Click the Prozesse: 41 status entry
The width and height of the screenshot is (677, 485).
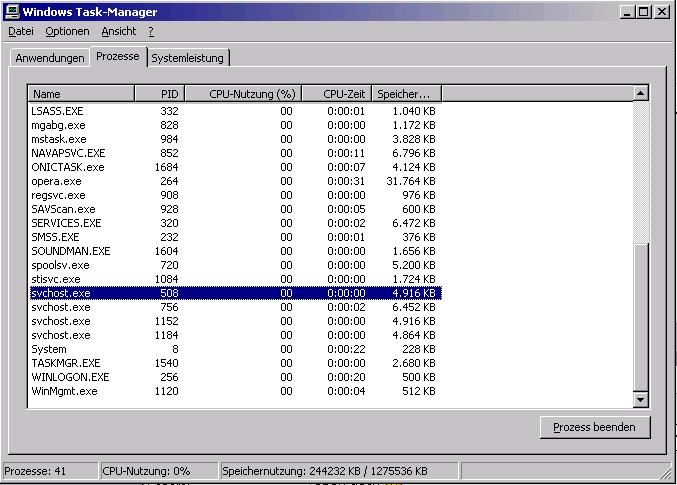[51, 471]
